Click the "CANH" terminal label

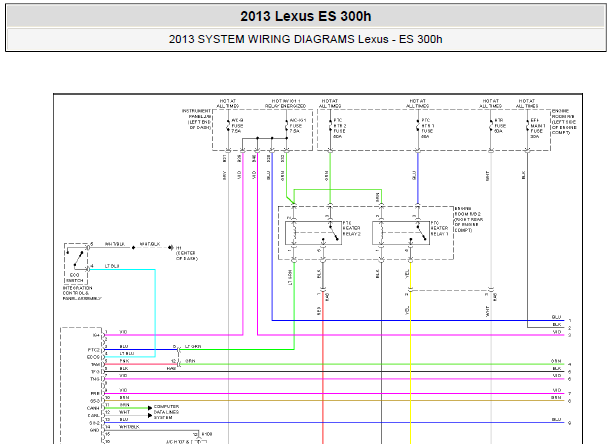tap(93, 408)
